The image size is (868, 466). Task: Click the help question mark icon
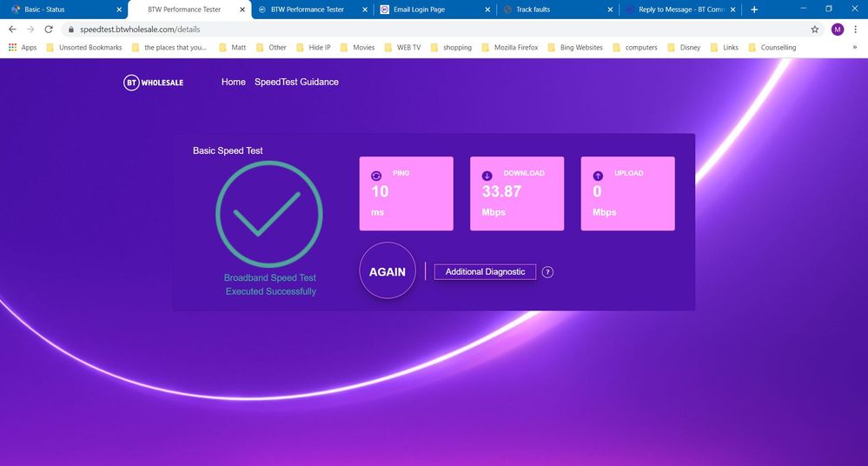[547, 272]
